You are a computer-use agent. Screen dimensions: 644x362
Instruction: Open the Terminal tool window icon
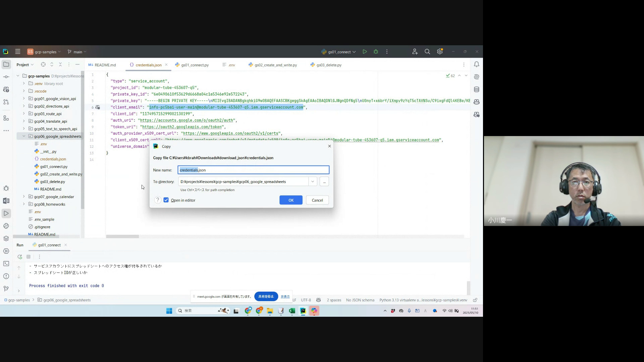(6, 264)
